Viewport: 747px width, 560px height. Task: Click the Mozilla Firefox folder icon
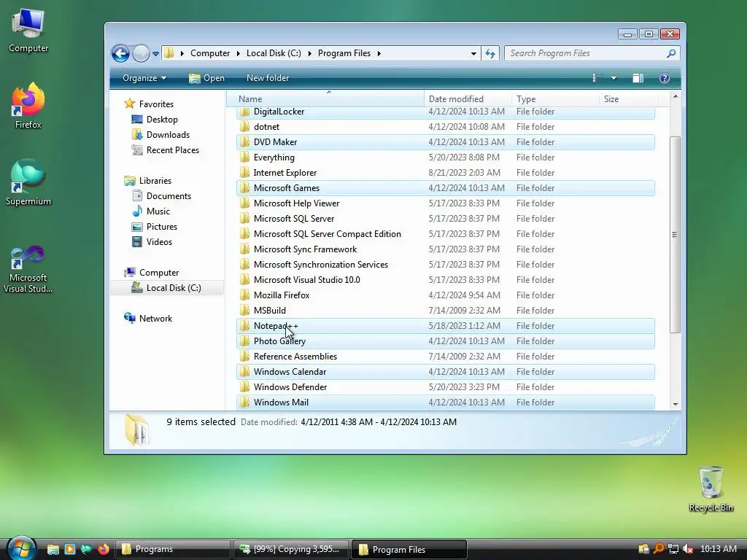(245, 295)
